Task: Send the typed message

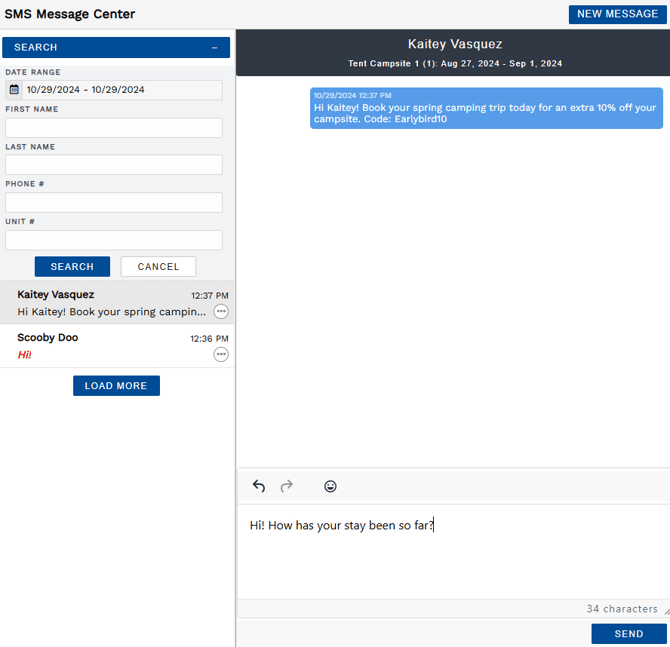Action: coord(628,634)
